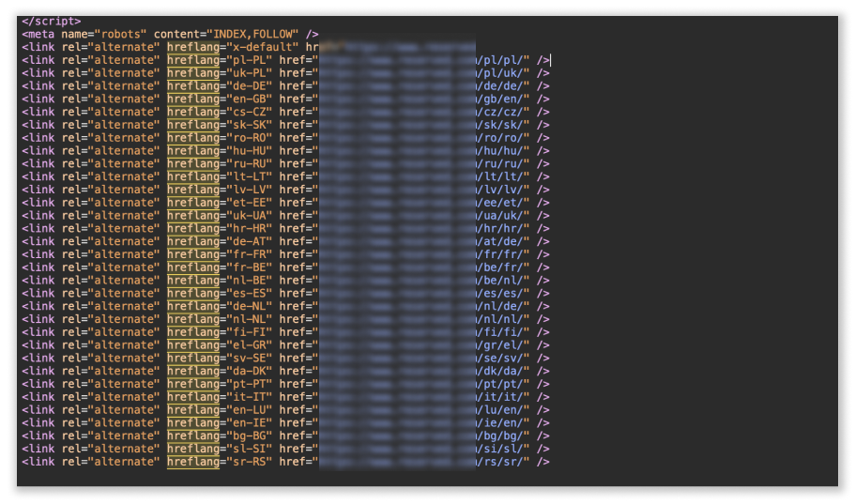Click the hreflang "uk-PL" value

point(250,73)
